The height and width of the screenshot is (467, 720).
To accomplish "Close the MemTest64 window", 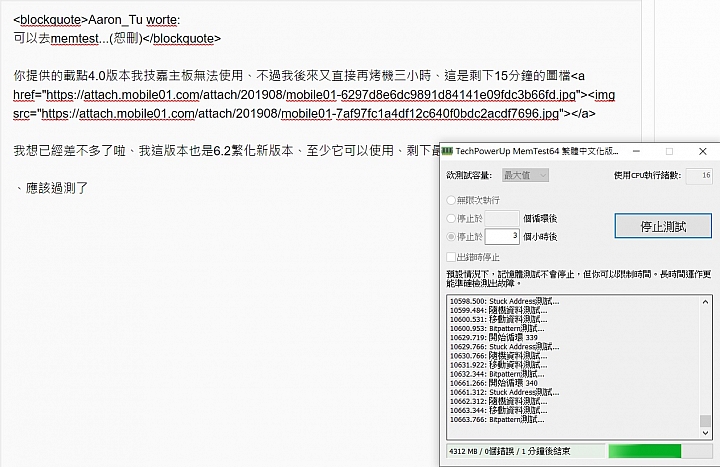I will point(703,151).
